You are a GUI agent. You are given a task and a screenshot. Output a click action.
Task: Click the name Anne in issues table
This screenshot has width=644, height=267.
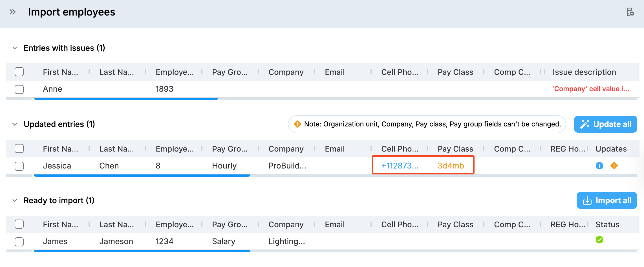point(52,89)
